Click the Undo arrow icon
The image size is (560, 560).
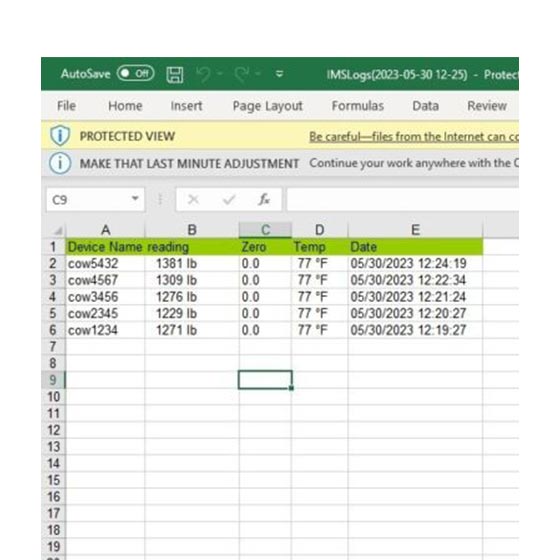(204, 74)
